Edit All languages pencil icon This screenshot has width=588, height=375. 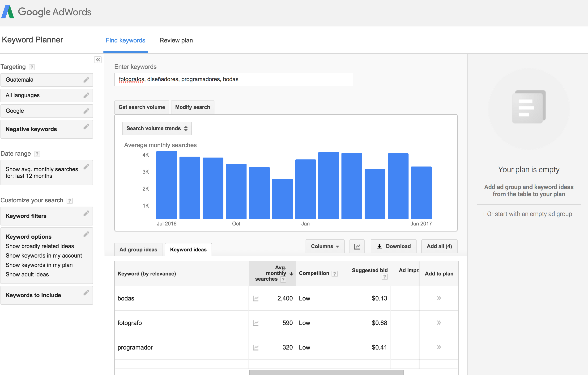[x=86, y=95]
